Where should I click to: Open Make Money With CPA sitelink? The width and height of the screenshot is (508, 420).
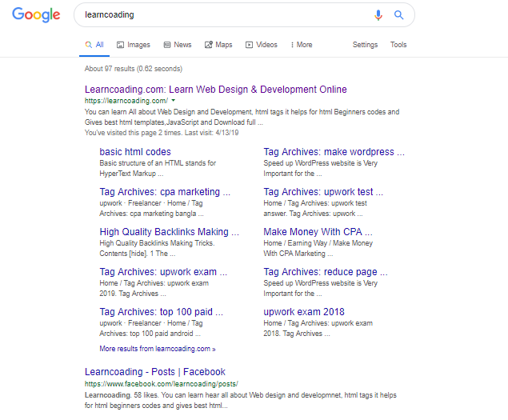click(x=318, y=232)
